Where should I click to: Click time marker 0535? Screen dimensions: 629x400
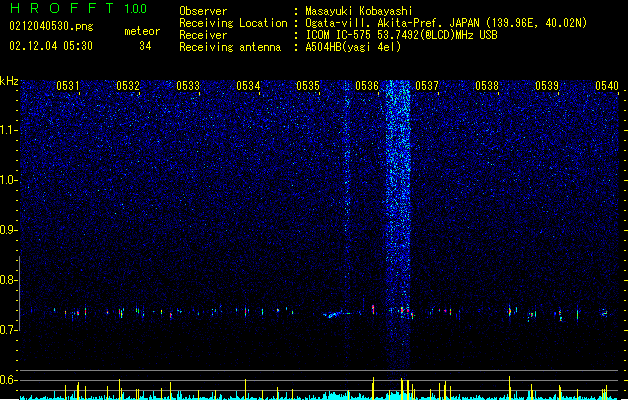coord(308,86)
